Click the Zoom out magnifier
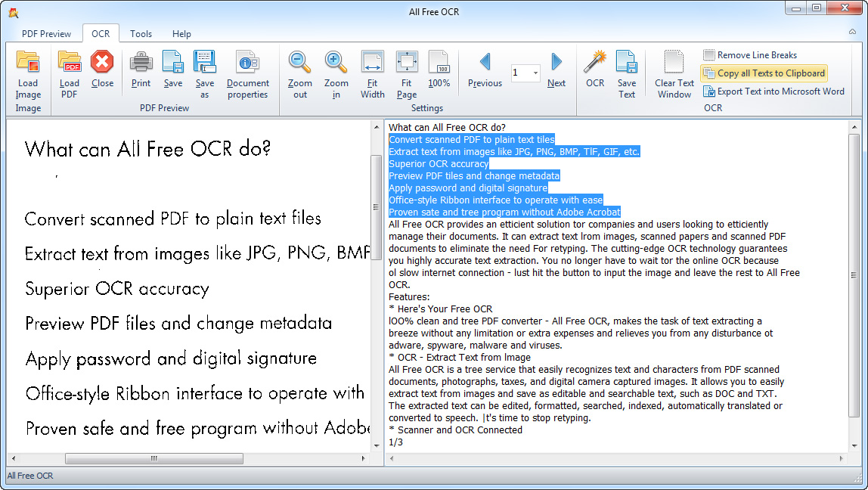Viewport: 868px width, 490px height. point(300,61)
